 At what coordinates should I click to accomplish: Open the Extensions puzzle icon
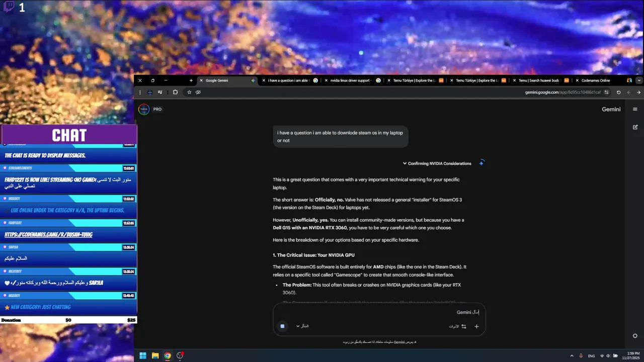[x=175, y=93]
